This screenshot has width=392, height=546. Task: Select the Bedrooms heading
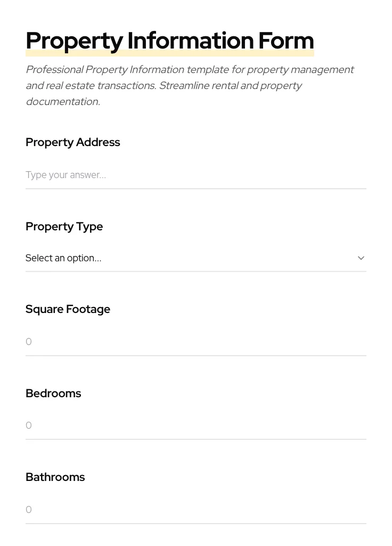pos(53,394)
